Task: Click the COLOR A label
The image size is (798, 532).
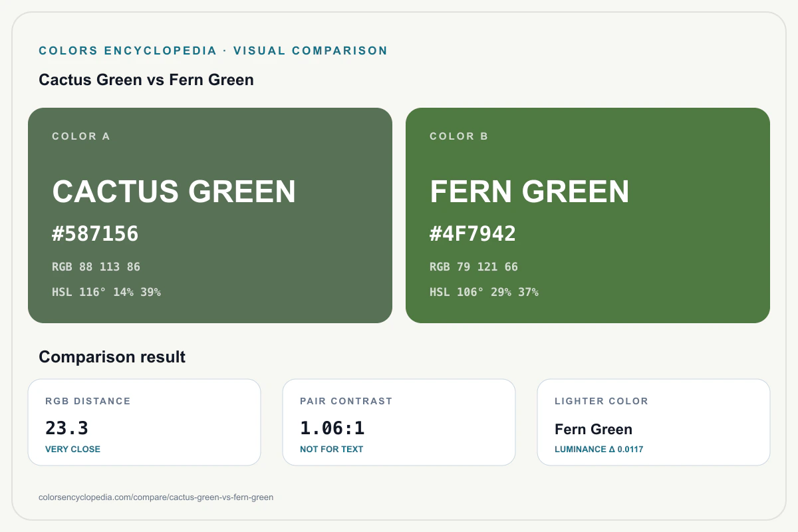Action: [x=81, y=136]
